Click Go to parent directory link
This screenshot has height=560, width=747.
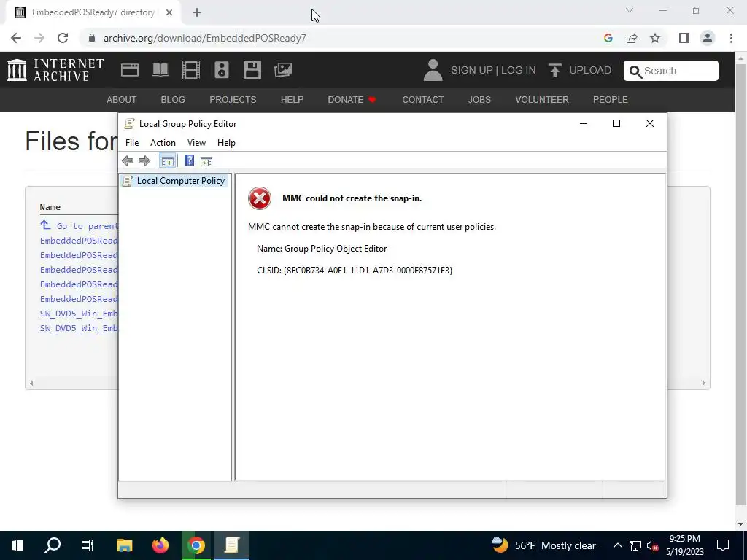point(79,226)
